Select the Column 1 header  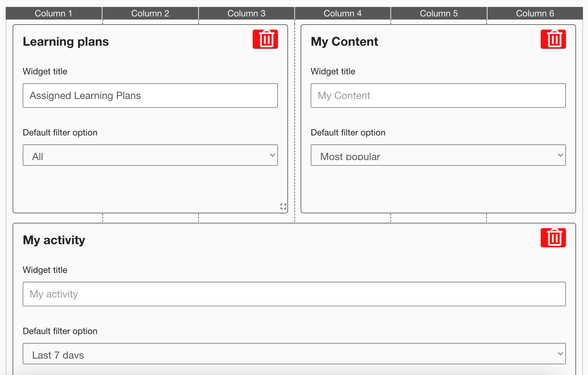(x=54, y=13)
